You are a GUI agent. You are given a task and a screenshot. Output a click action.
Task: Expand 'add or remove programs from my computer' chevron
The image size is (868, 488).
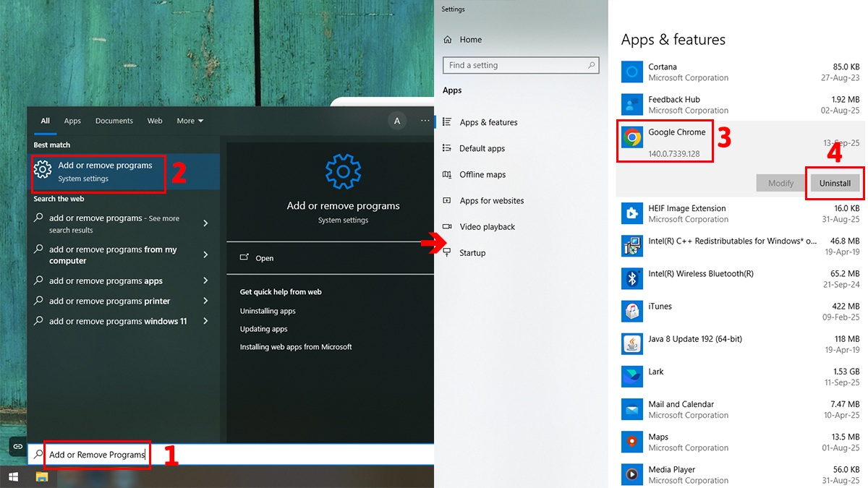coord(205,254)
